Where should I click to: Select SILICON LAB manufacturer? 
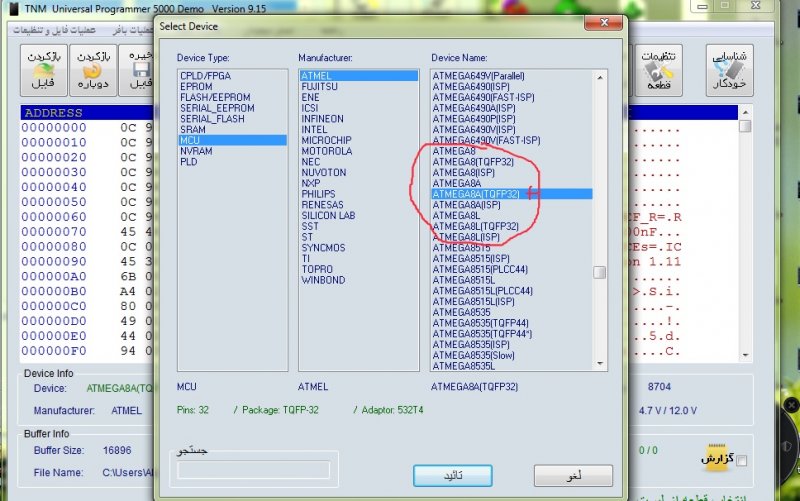(329, 215)
